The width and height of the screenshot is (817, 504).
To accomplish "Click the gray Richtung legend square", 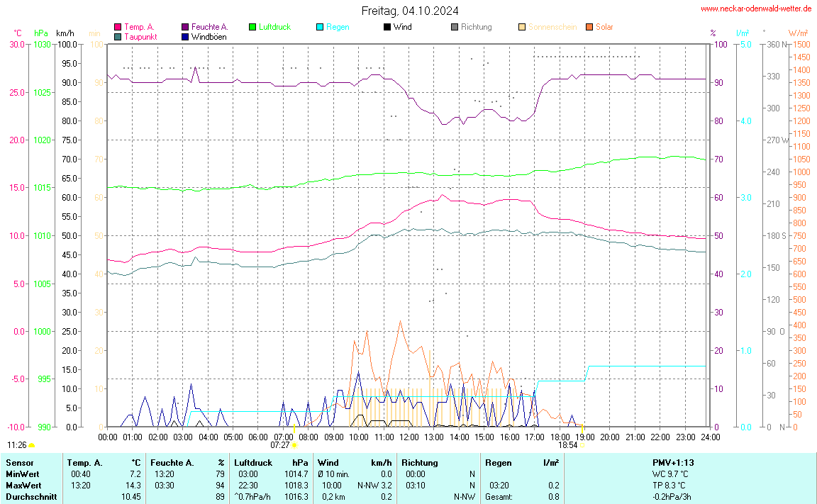I will tap(455, 27).
